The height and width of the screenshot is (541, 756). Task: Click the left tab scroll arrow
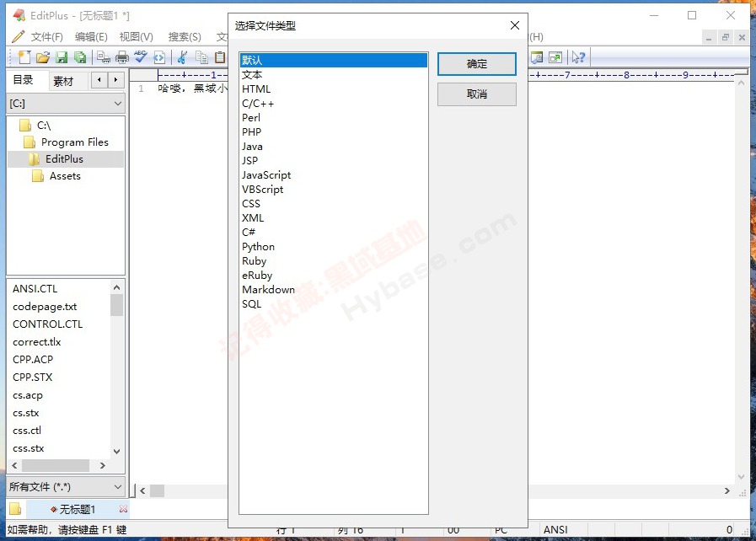click(99, 80)
